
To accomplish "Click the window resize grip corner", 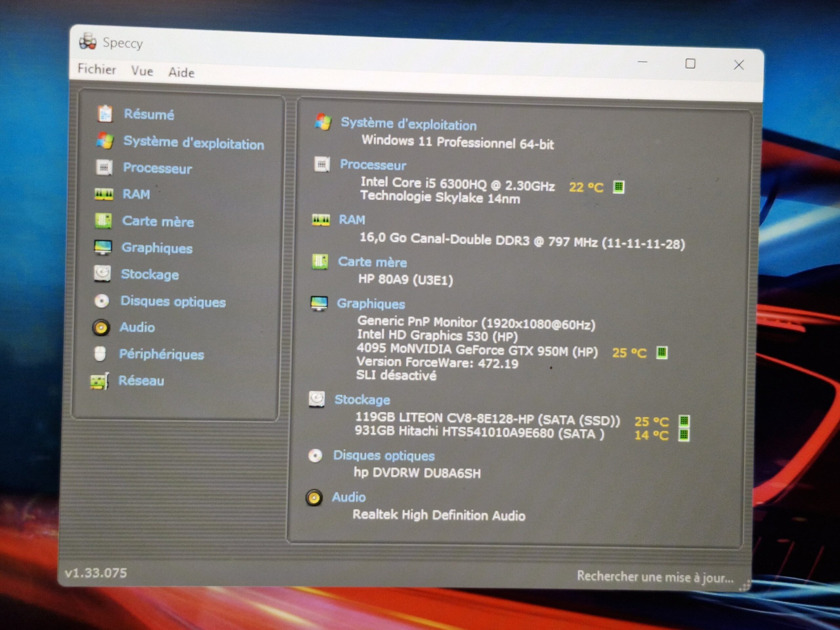I will click(746, 586).
